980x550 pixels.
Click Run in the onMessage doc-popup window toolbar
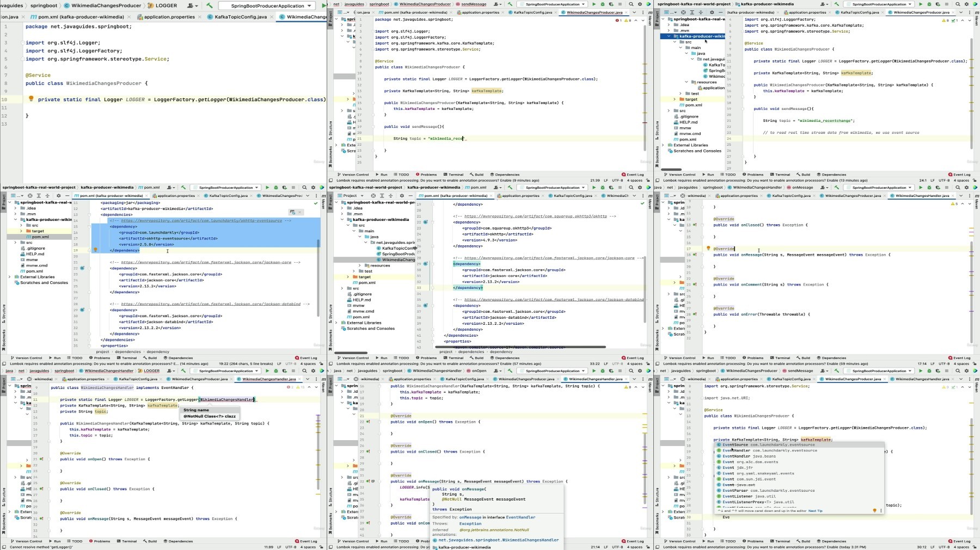click(593, 371)
